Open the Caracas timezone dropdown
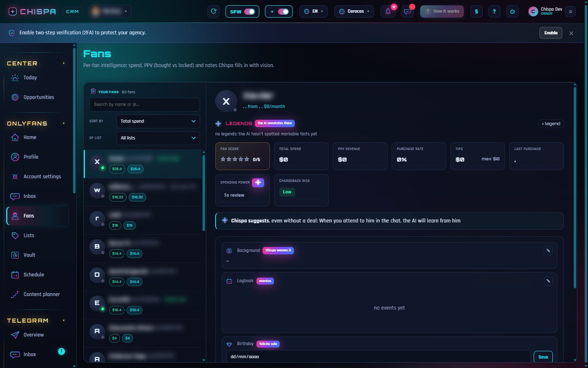The height and width of the screenshot is (368, 588). (x=354, y=11)
